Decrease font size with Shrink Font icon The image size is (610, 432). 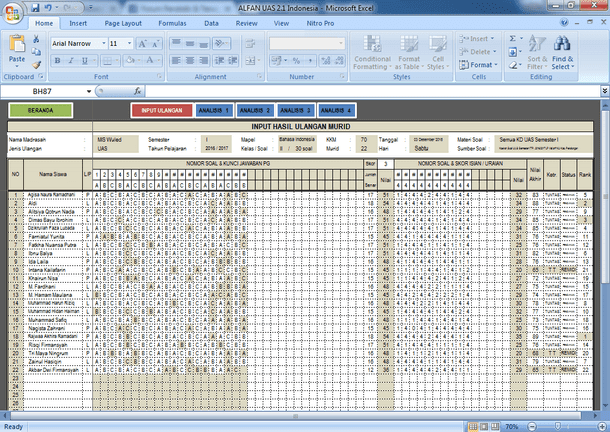point(155,44)
